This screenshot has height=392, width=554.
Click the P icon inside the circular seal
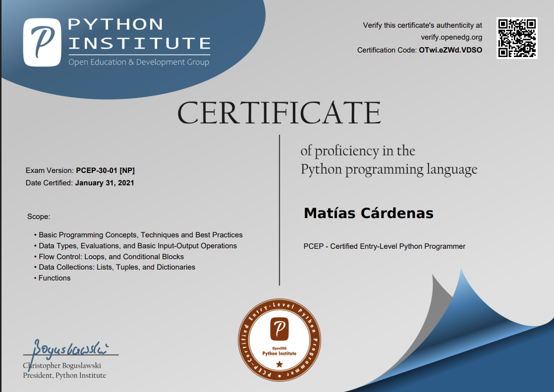click(x=279, y=328)
